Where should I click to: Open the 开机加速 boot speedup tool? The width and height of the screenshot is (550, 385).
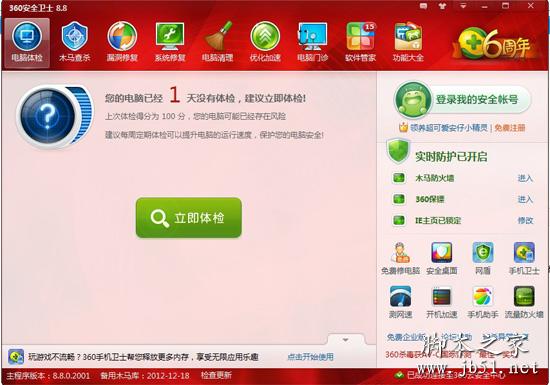[442, 302]
